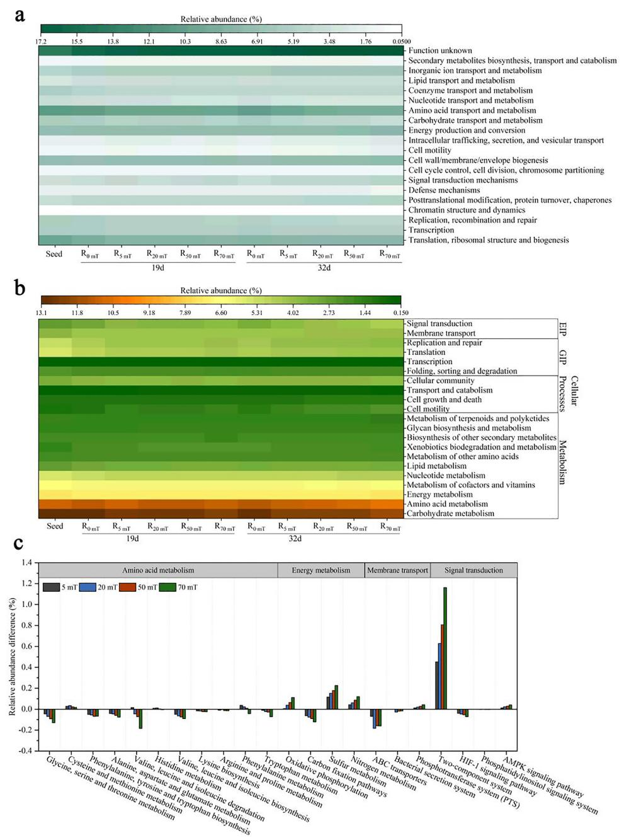Click the '13.1' color bar value in panel b
The width and height of the screenshot is (624, 840).
coord(41,313)
